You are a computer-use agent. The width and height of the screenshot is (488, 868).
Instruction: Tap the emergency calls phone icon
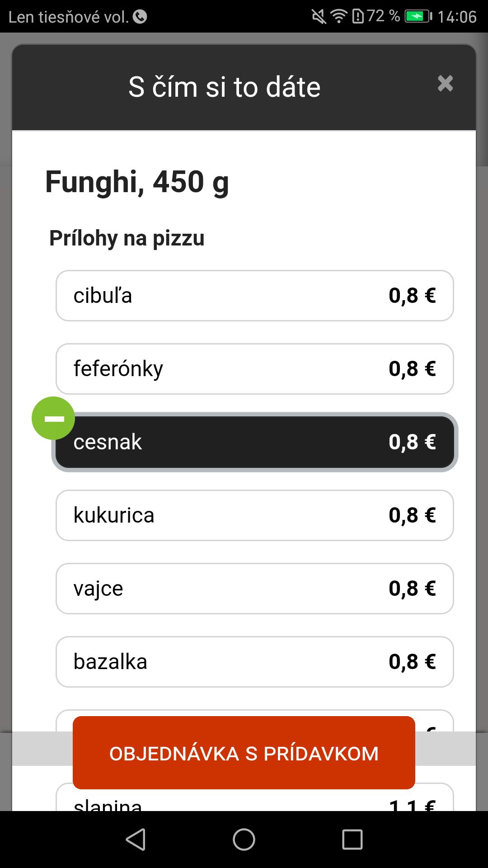tap(140, 17)
